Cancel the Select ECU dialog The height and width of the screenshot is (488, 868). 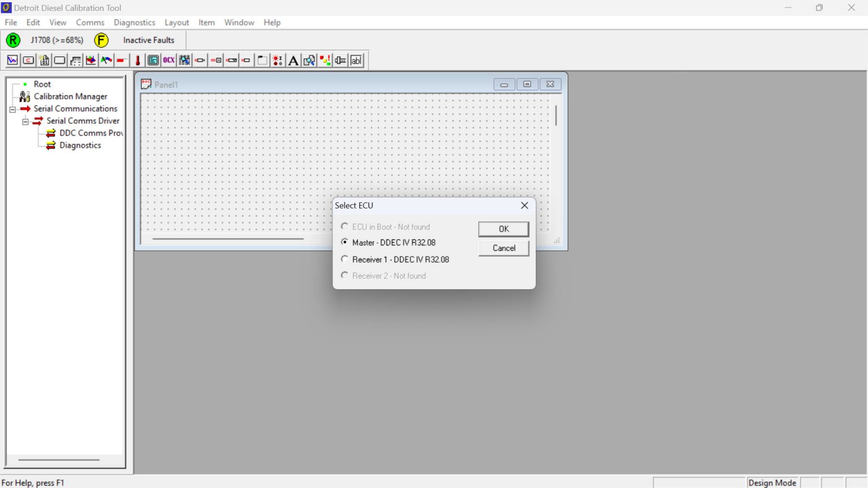[503, 248]
